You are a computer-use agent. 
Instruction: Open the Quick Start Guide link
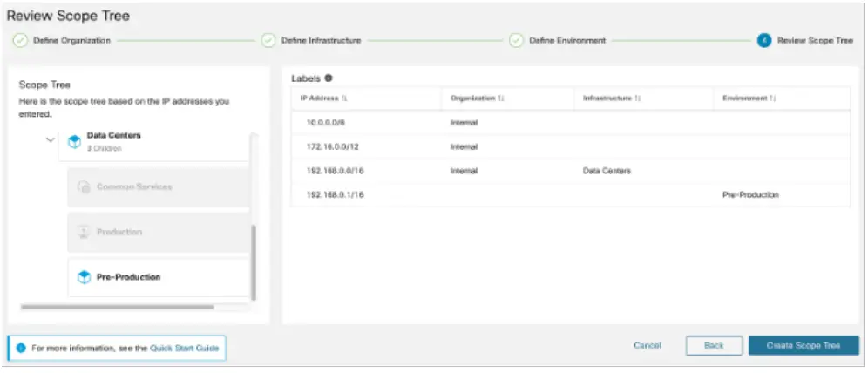[x=185, y=348]
